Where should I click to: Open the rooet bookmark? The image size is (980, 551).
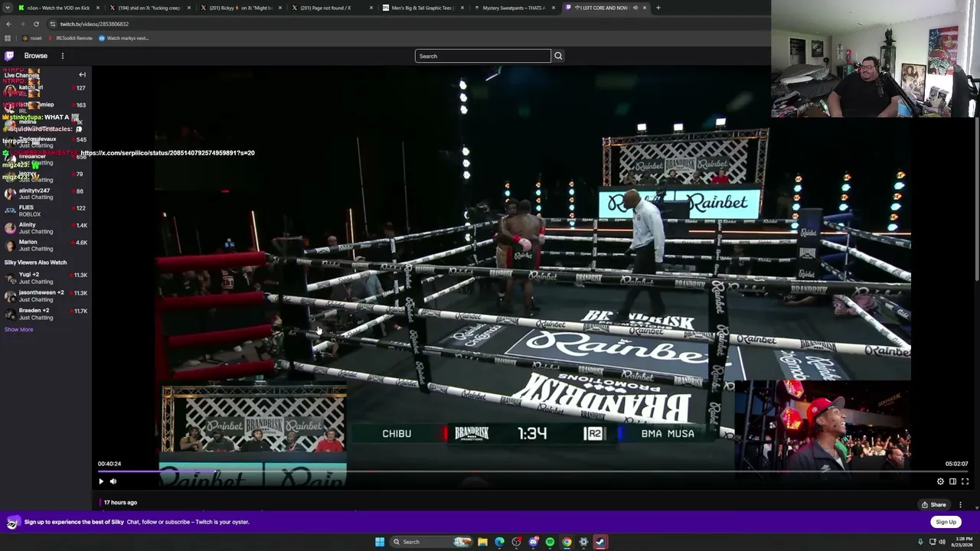[31, 38]
